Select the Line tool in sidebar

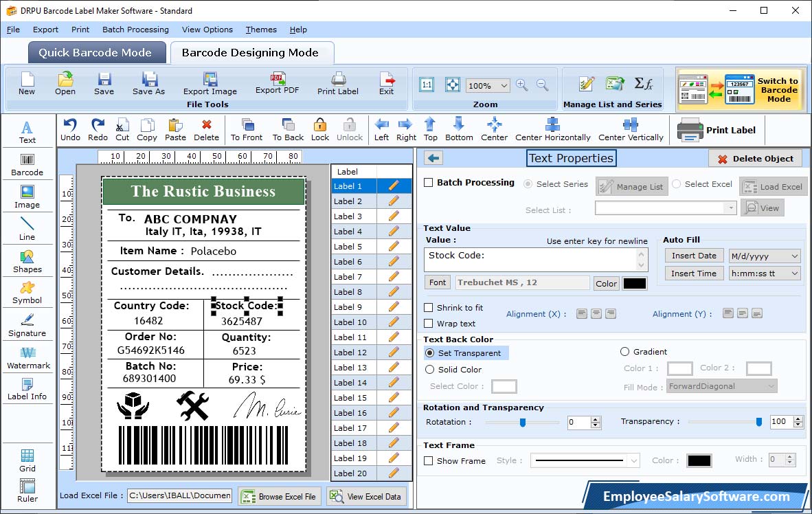pos(27,229)
